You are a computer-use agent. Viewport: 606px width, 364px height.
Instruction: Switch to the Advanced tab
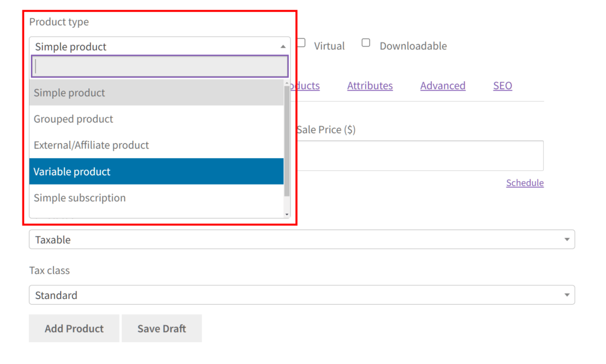pyautogui.click(x=443, y=86)
